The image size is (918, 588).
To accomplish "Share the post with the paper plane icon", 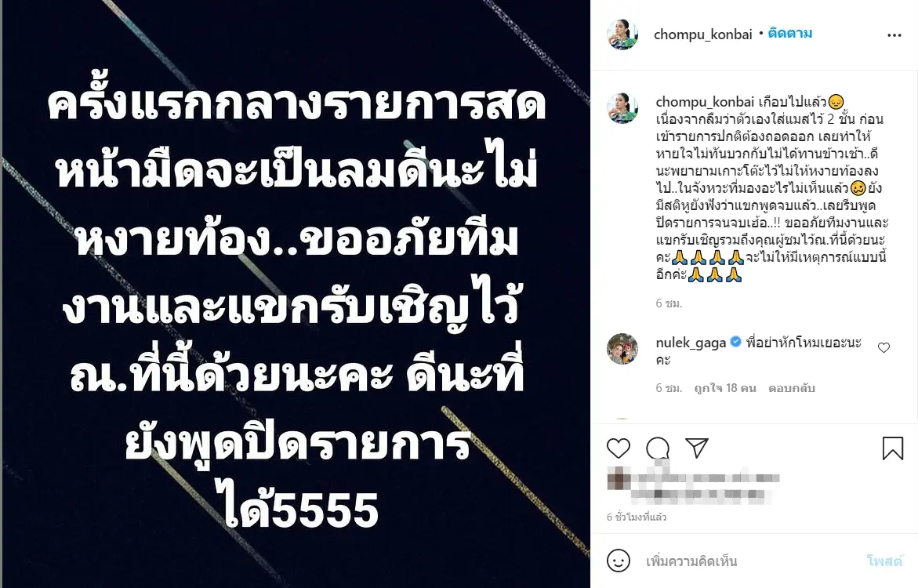I will pos(697,448).
